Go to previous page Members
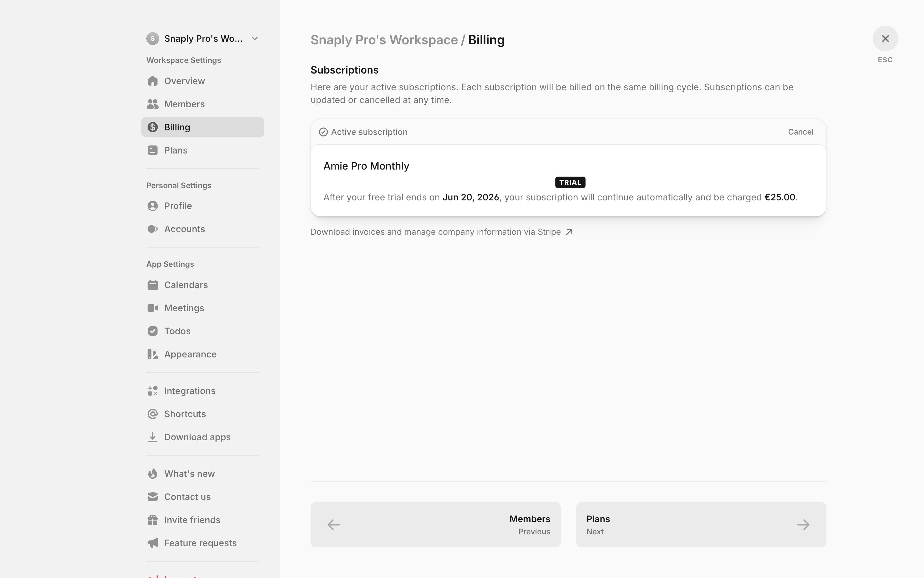This screenshot has height=578, width=924. point(435,524)
